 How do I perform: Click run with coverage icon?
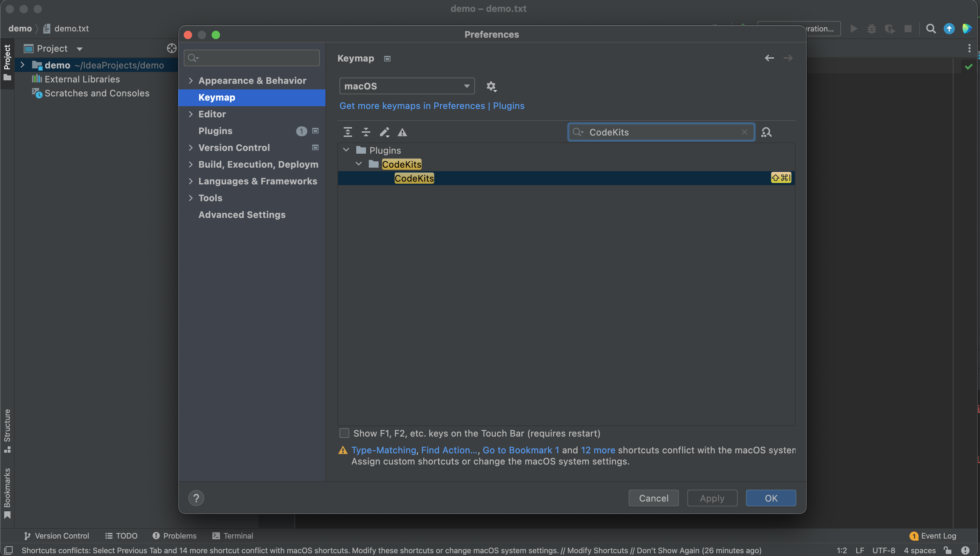(x=890, y=29)
